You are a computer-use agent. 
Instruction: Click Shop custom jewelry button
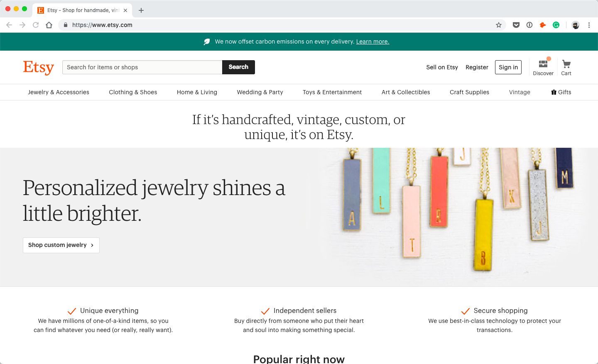[61, 245]
